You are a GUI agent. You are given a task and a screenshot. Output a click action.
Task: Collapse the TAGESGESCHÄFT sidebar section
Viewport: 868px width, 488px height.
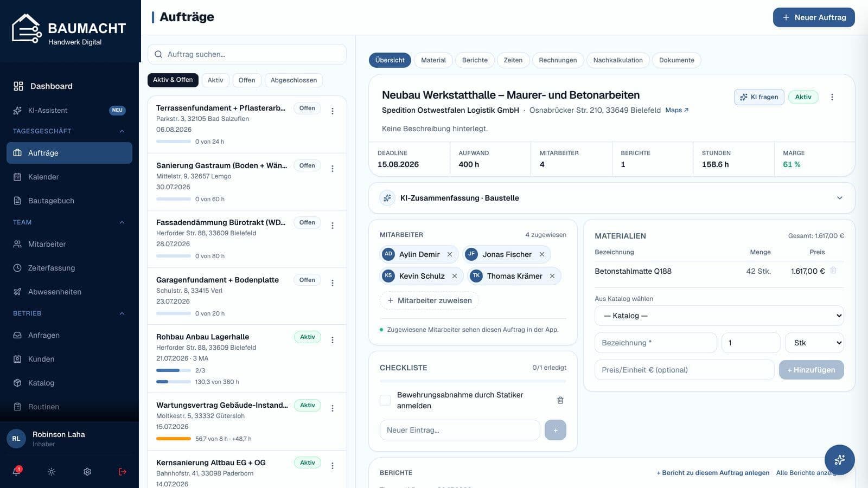pos(69,131)
